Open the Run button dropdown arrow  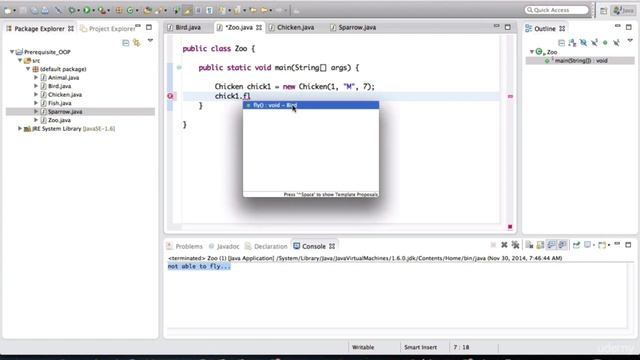[x=93, y=10]
